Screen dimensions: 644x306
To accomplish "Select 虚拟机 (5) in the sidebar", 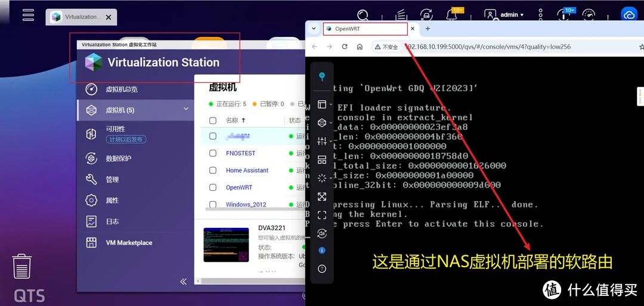I will point(135,110).
